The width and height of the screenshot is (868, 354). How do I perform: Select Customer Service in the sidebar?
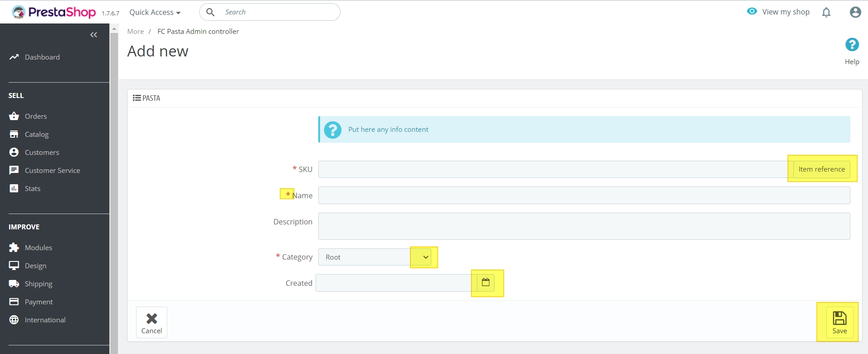point(52,170)
